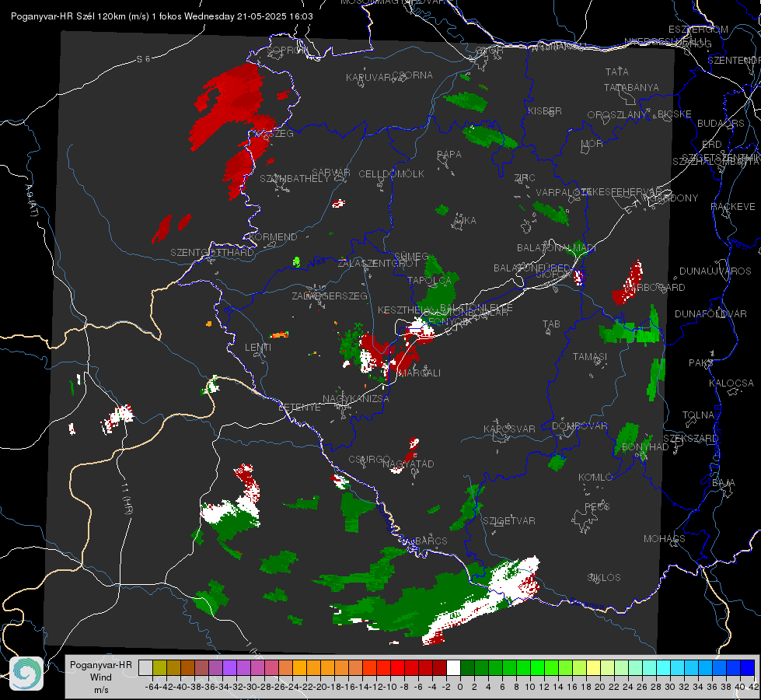Click the KALOCSA city label
This screenshot has width=761, height=700.
click(x=731, y=383)
